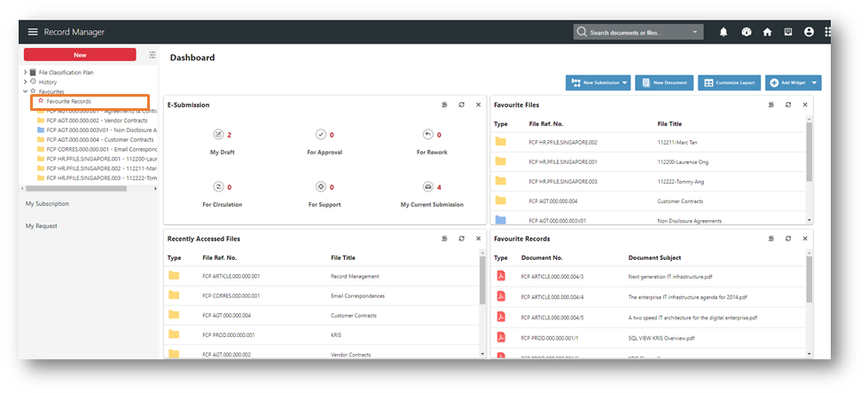Click the Favourite Records vertical scrollbar
This screenshot has width=868, height=393.
(x=809, y=279)
